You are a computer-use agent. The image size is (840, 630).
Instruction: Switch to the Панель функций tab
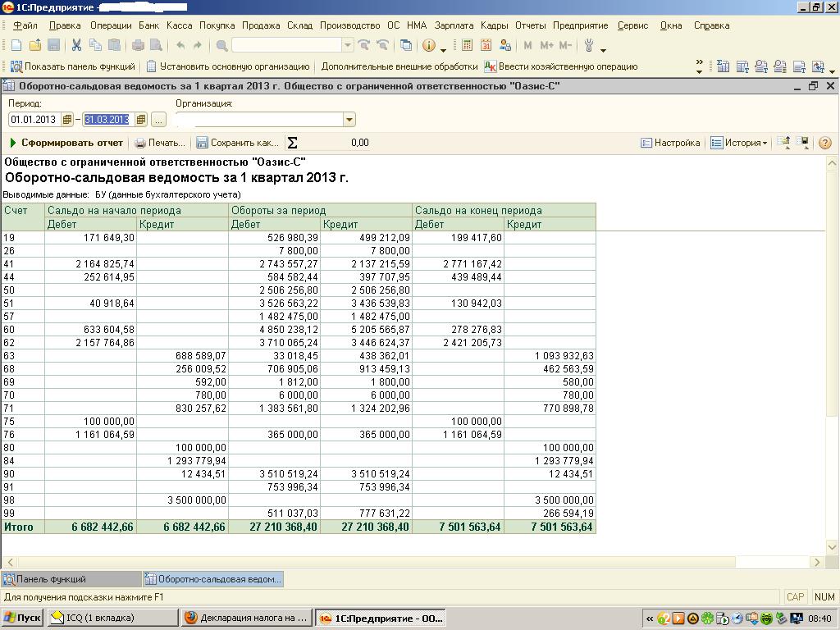point(51,579)
